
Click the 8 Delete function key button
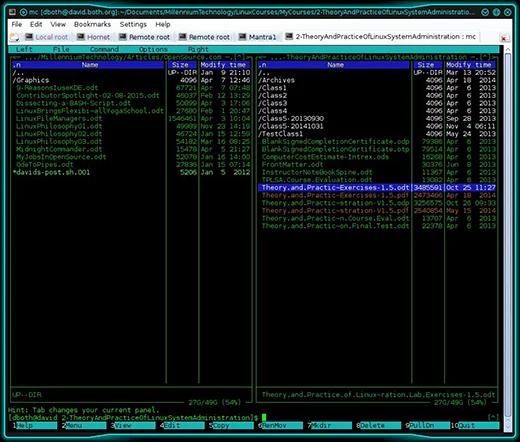point(379,425)
